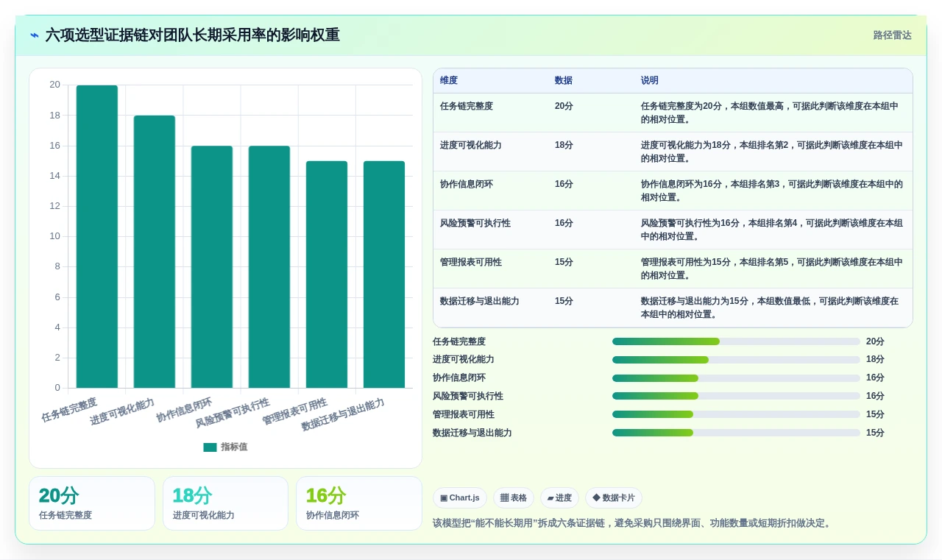Click the x-axis label 数据迁移与退出能力
The width and height of the screenshot is (942, 560).
[343, 414]
